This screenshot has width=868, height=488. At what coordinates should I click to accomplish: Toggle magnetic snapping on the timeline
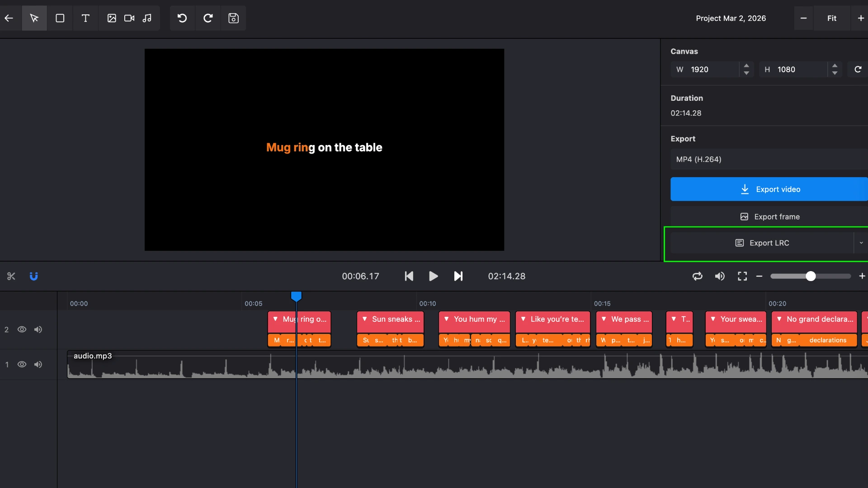point(34,276)
